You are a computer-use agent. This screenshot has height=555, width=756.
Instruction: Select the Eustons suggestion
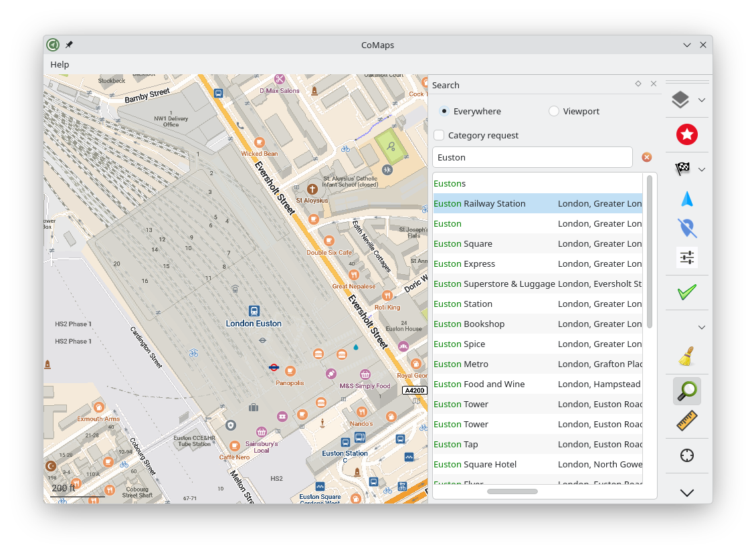(538, 184)
